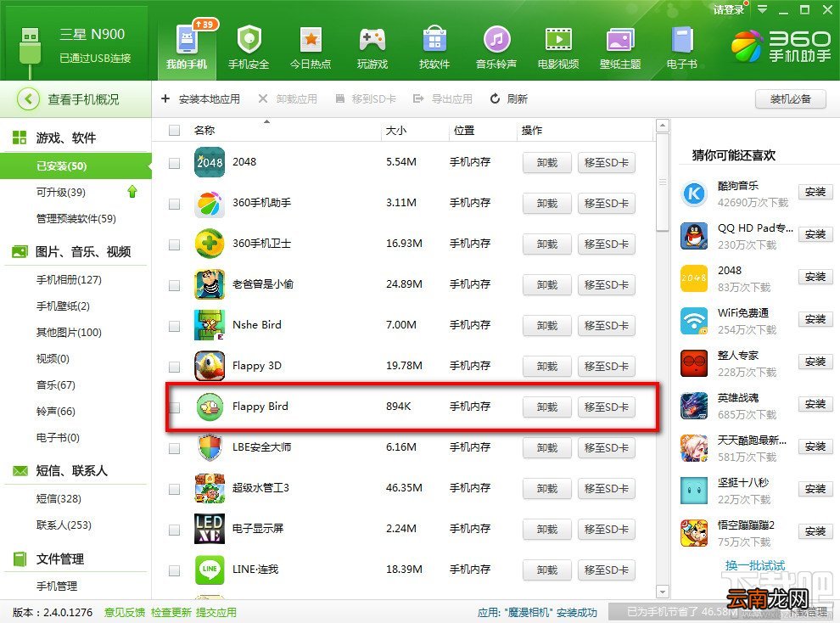Image resolution: width=840 pixels, height=623 pixels.
Task: Toggle the select-all checkbox in the header
Action: [174, 130]
